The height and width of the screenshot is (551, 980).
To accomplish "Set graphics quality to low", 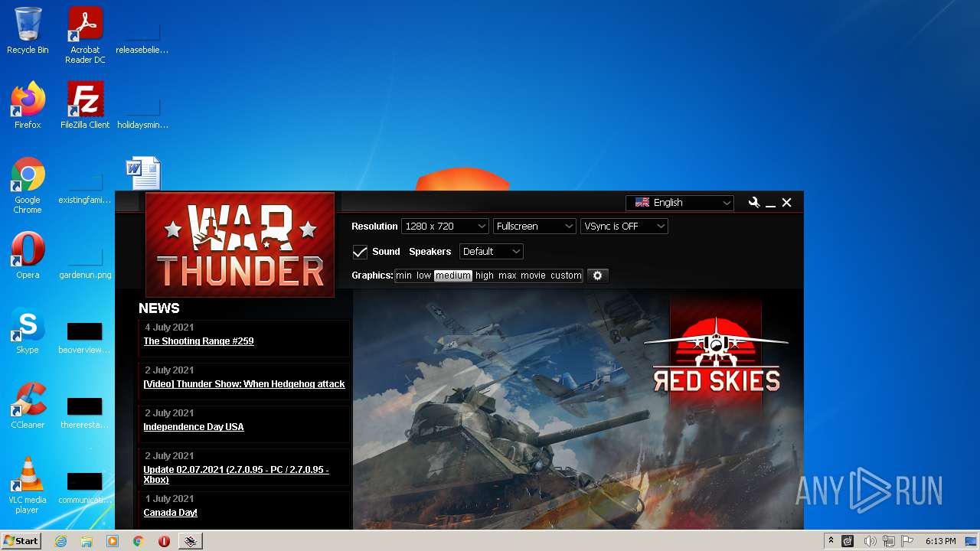I will click(423, 275).
